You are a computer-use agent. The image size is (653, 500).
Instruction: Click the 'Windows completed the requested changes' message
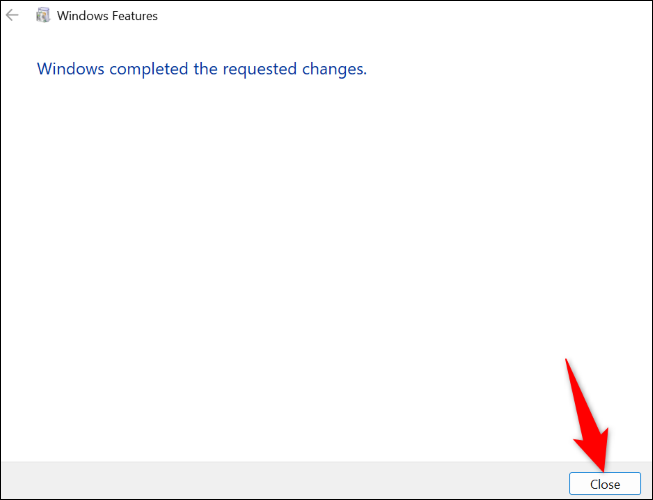[x=202, y=69]
